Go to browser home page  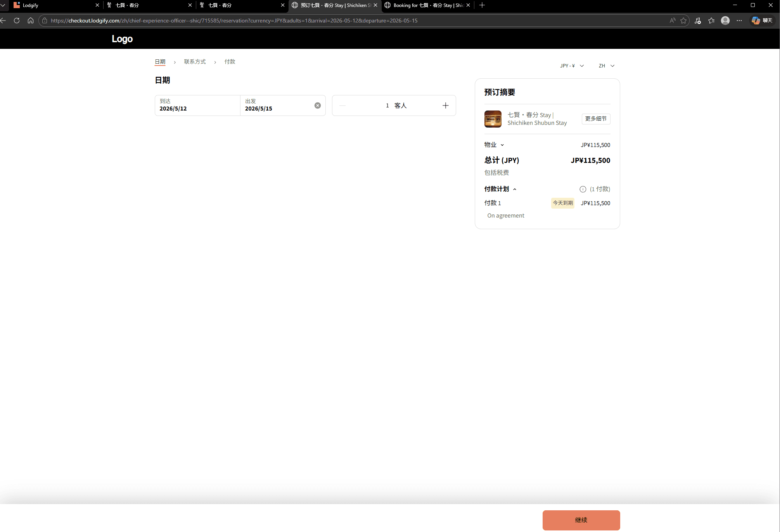click(x=31, y=21)
